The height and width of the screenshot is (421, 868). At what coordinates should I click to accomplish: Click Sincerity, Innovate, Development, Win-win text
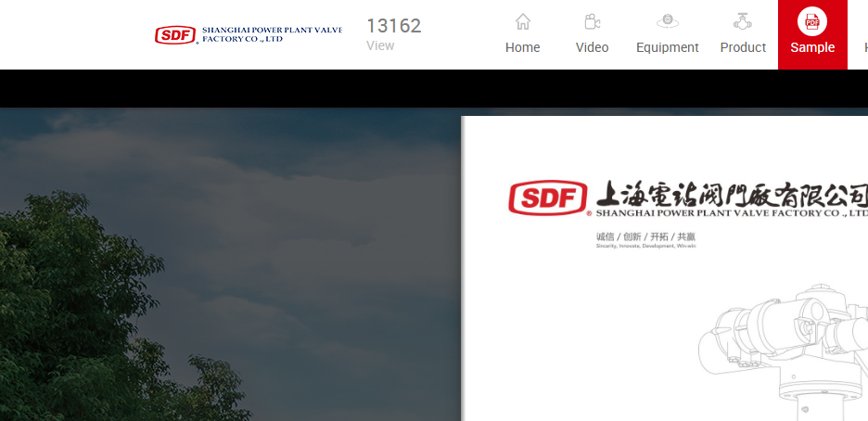(645, 246)
